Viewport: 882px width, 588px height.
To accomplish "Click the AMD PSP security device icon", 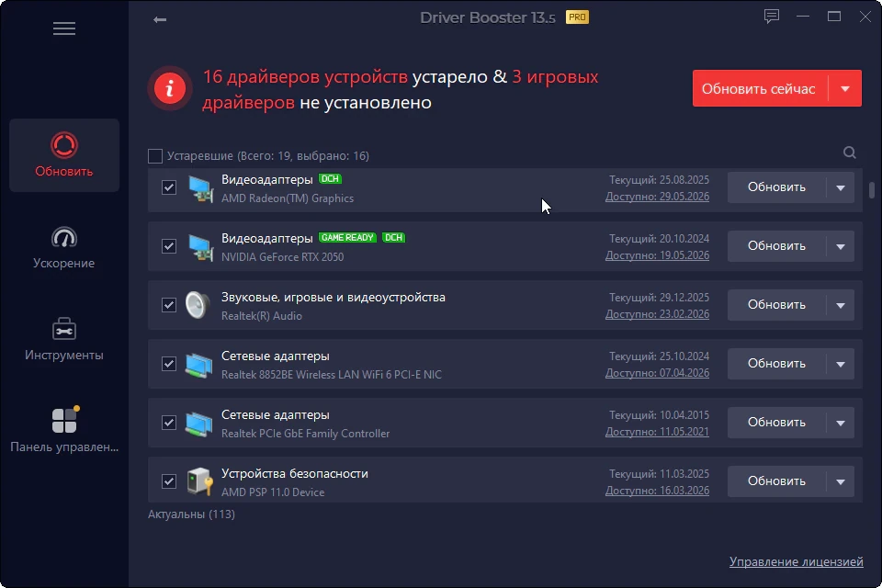I will [199, 481].
